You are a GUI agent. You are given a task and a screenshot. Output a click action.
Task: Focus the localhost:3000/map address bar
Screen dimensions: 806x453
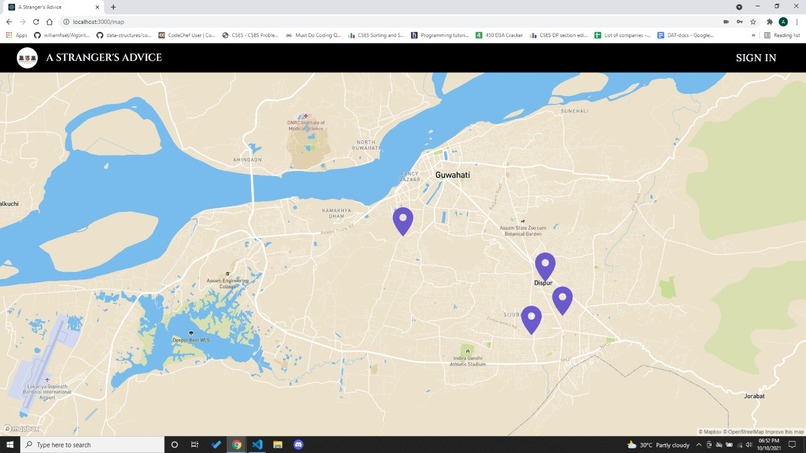tap(391, 22)
